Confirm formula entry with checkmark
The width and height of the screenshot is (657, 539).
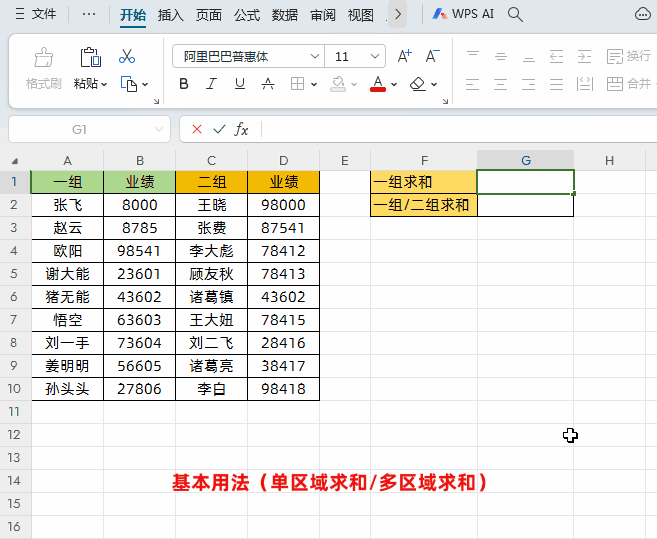(219, 129)
